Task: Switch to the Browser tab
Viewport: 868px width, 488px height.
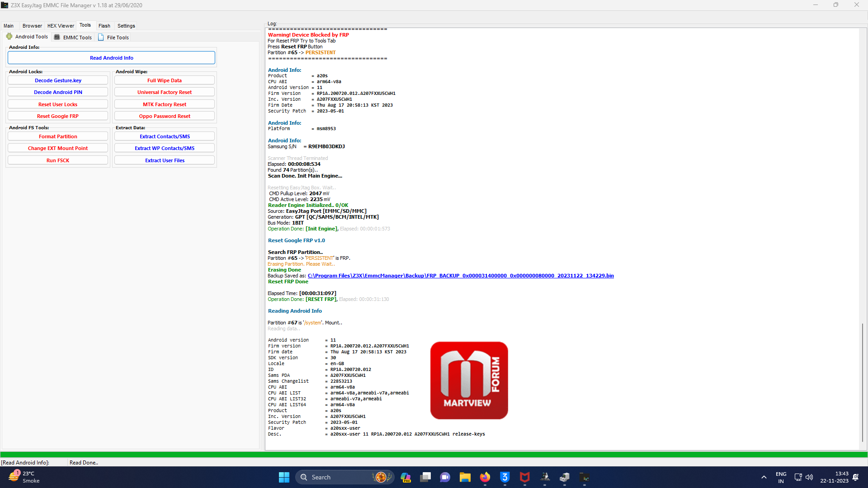Action: [32, 26]
